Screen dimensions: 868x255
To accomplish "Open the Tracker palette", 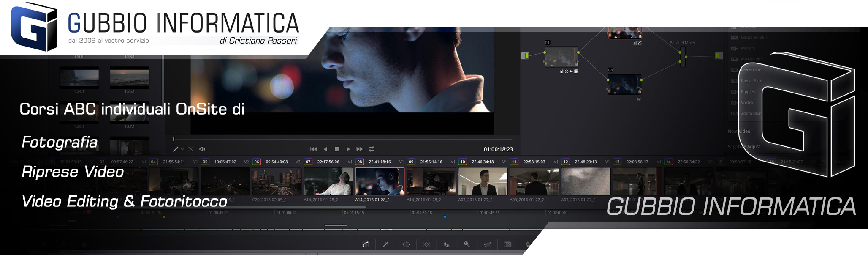I will tap(426, 244).
